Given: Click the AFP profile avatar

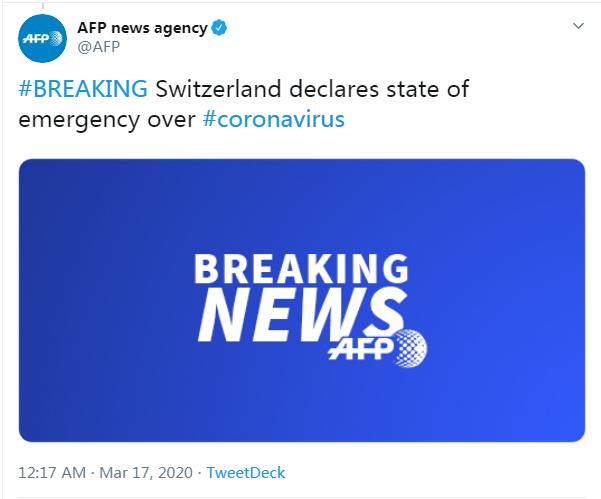Looking at the screenshot, I should [x=42, y=39].
